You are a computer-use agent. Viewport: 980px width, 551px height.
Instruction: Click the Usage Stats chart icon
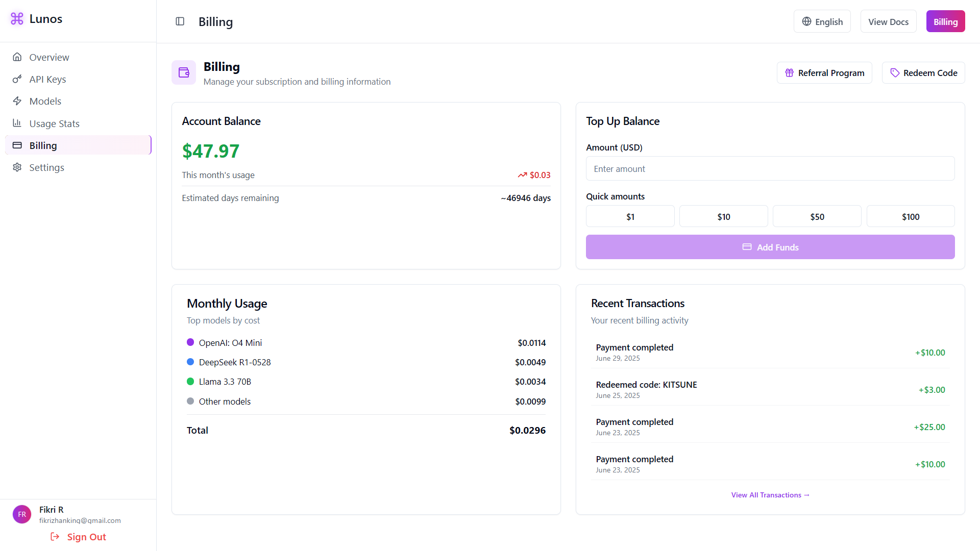click(x=17, y=123)
